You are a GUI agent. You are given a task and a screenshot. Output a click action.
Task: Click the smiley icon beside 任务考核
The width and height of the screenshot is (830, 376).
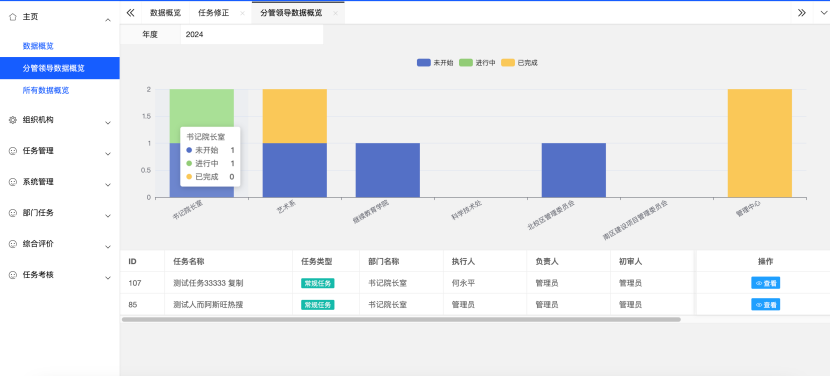(x=13, y=275)
